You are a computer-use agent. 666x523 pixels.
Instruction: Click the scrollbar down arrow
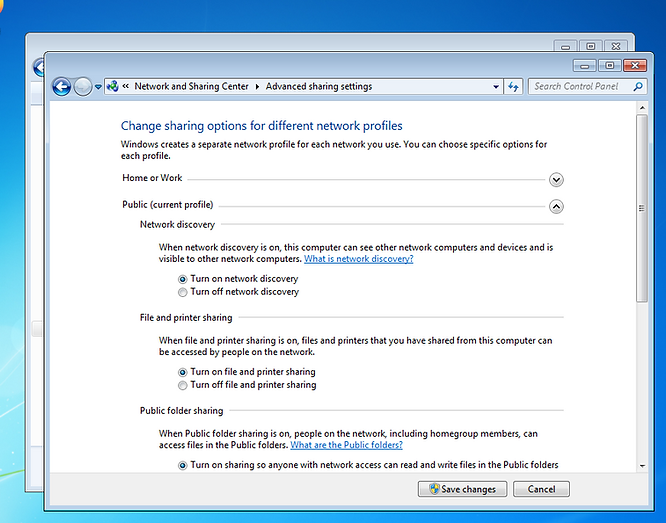pos(642,466)
